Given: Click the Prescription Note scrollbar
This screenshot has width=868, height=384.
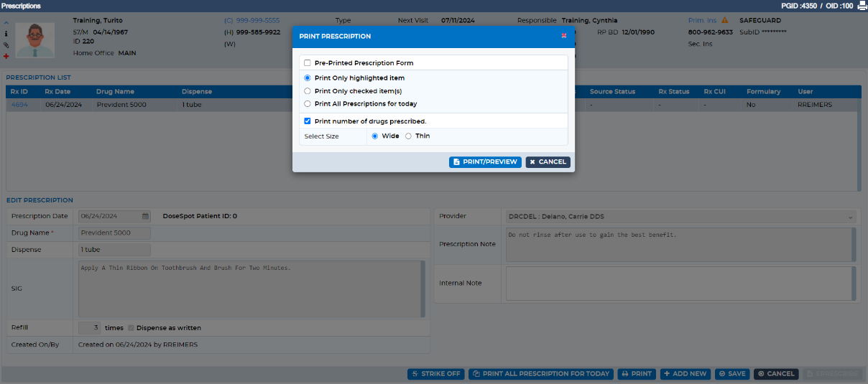Looking at the screenshot, I should [x=854, y=245].
